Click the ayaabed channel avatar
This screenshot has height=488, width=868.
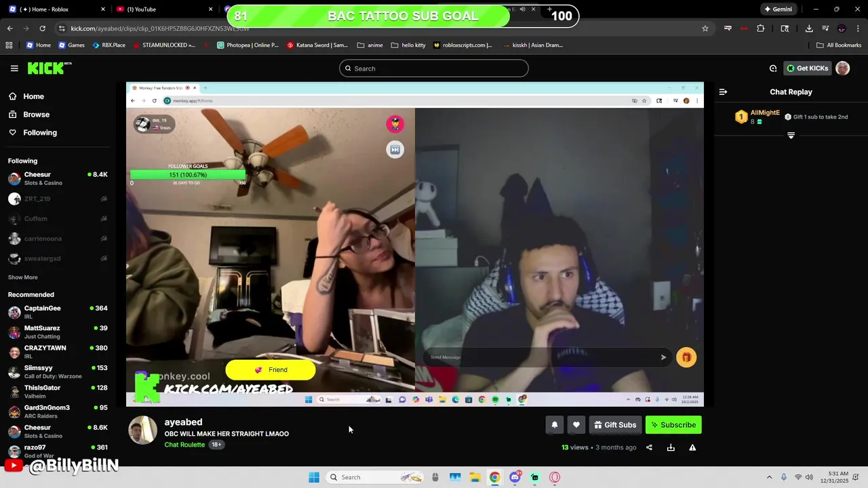click(142, 430)
